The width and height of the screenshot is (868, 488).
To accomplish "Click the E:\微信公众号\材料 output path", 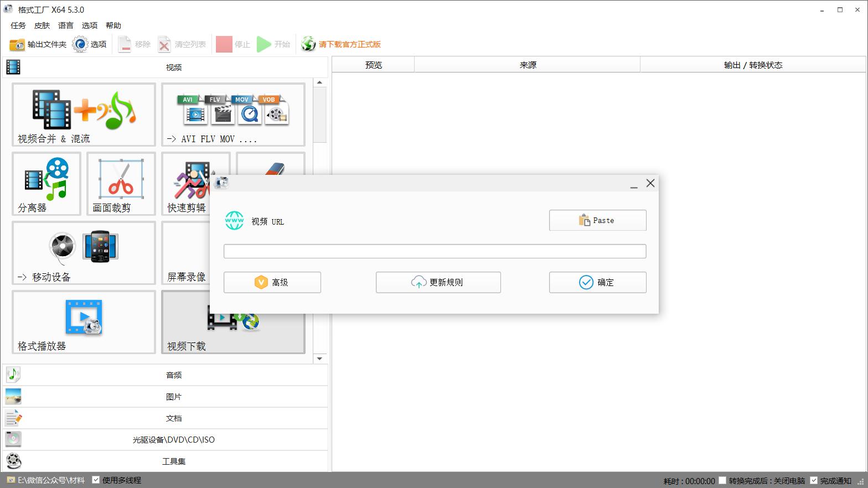I will (x=51, y=480).
